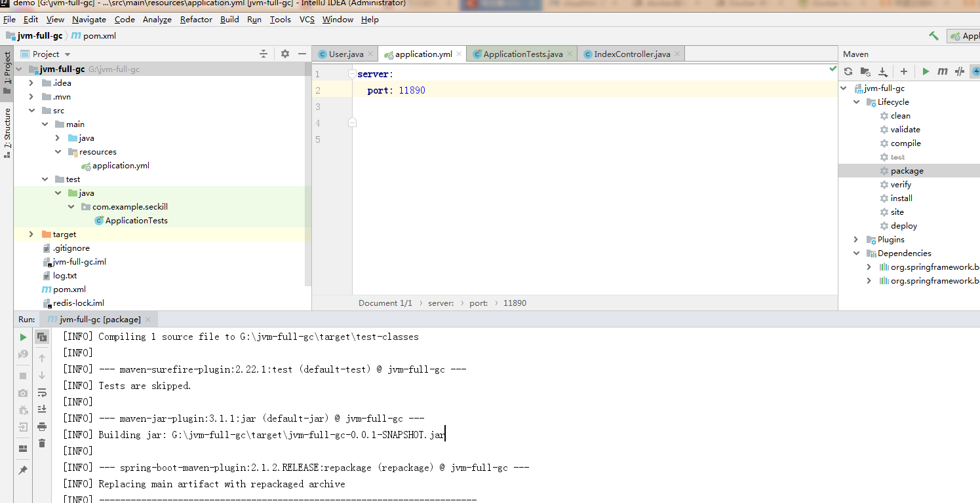Expand the Maven Plugins node
The height and width of the screenshot is (503, 980).
tap(857, 240)
